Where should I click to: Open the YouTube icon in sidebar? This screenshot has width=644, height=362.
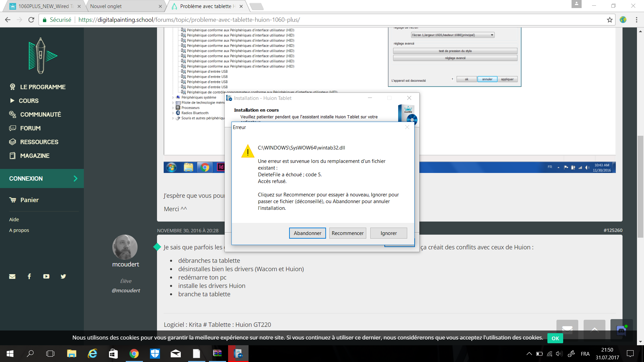(x=46, y=277)
